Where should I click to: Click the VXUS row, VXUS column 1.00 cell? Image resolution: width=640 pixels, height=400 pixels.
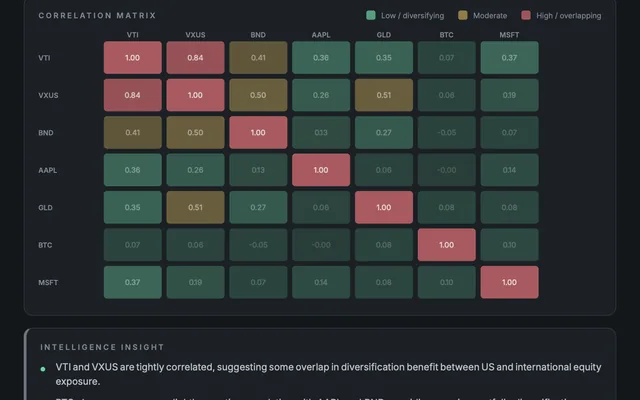[196, 95]
